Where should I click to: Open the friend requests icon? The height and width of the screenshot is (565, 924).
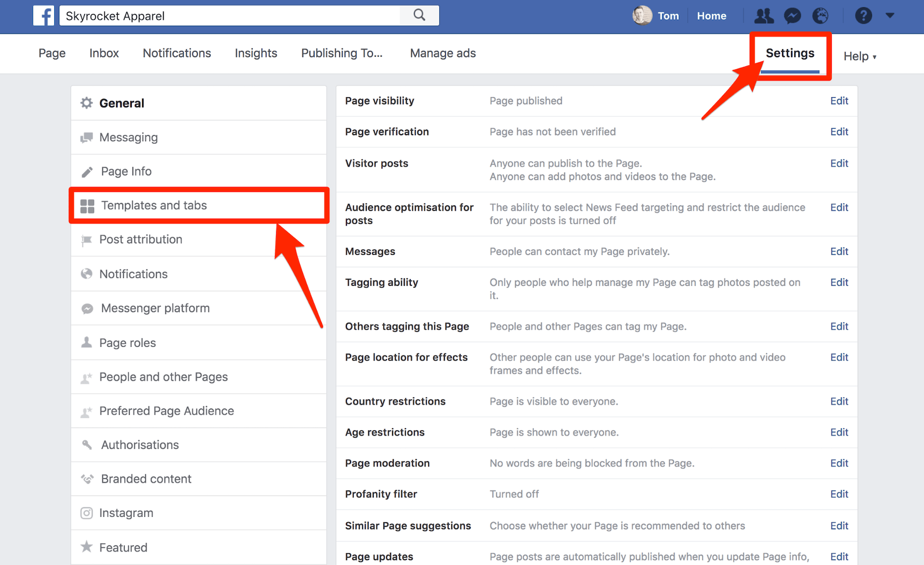(x=764, y=16)
